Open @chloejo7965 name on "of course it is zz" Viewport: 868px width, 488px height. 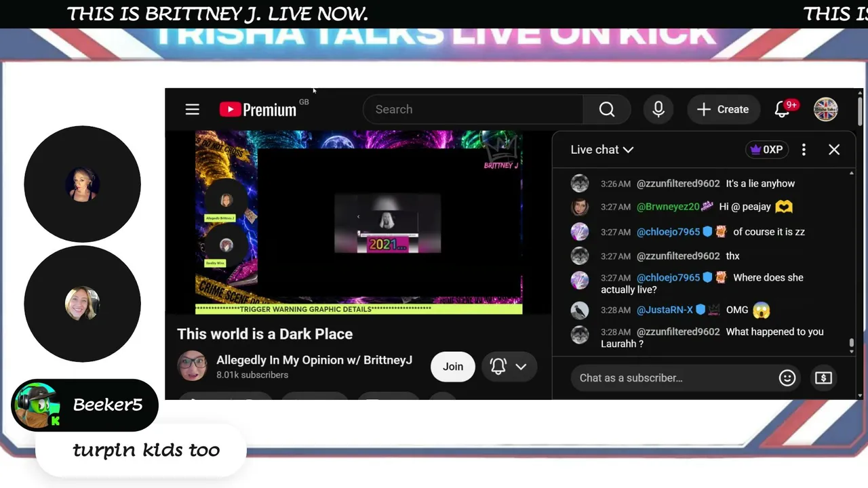click(668, 232)
